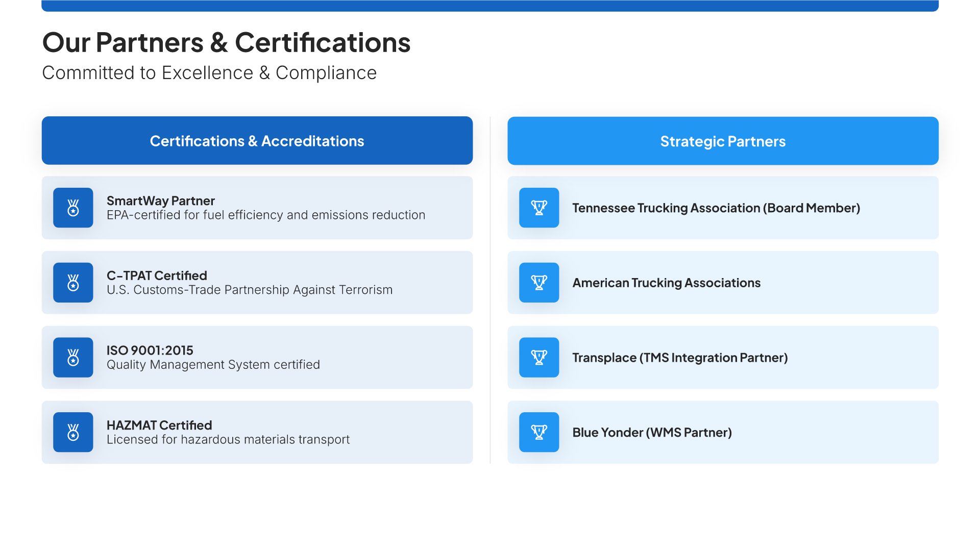Open the HAZMAT Certified card description
The height and width of the screenshot is (551, 980).
[228, 439]
